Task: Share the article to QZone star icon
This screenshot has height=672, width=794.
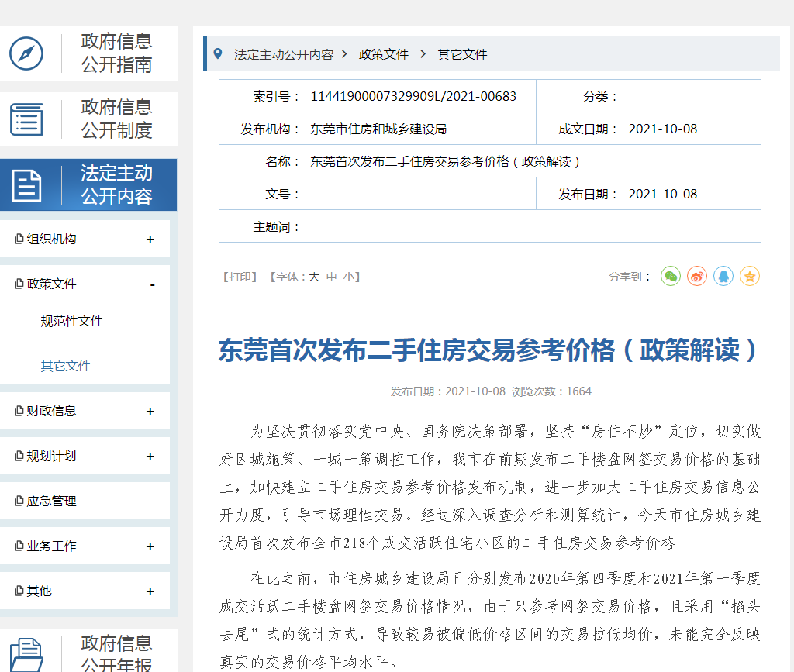Action: [750, 276]
